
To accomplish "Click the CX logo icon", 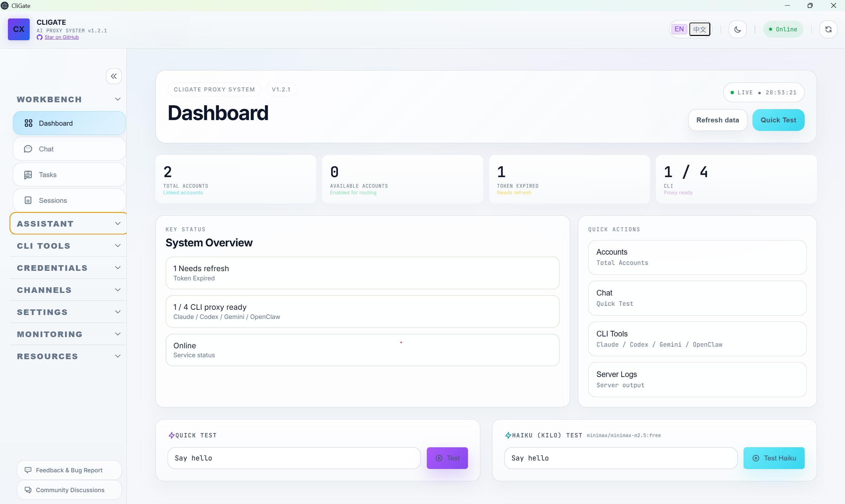I will point(19,29).
